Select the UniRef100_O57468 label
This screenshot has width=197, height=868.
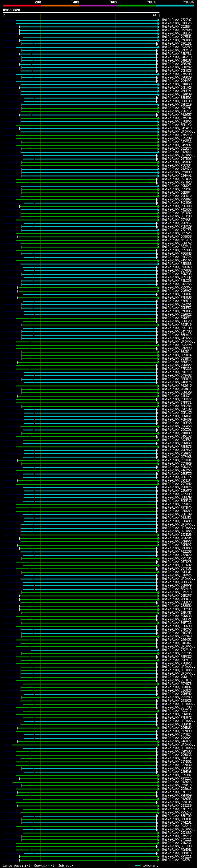(177, 457)
